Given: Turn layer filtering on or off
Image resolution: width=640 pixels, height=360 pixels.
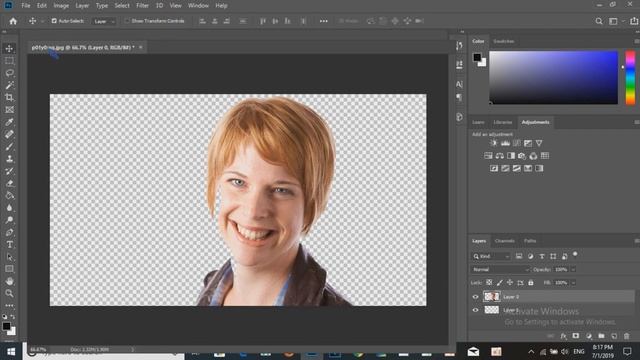Looking at the screenshot, I should tap(575, 255).
